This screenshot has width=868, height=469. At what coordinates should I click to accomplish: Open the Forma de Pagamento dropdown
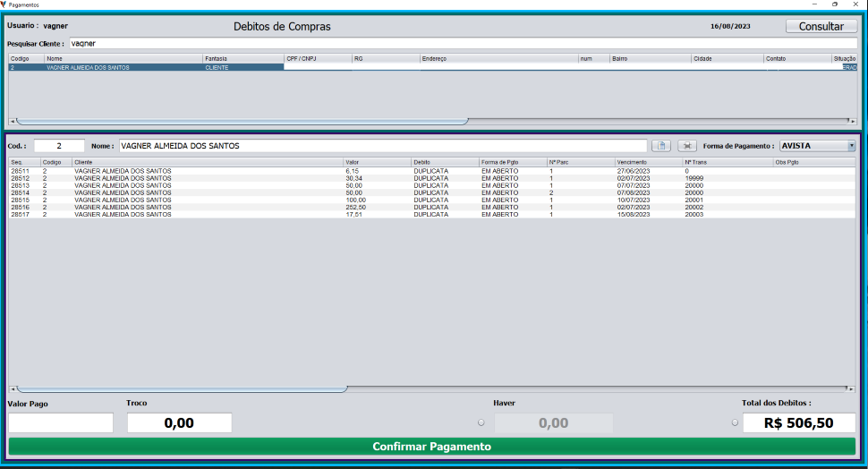click(851, 145)
